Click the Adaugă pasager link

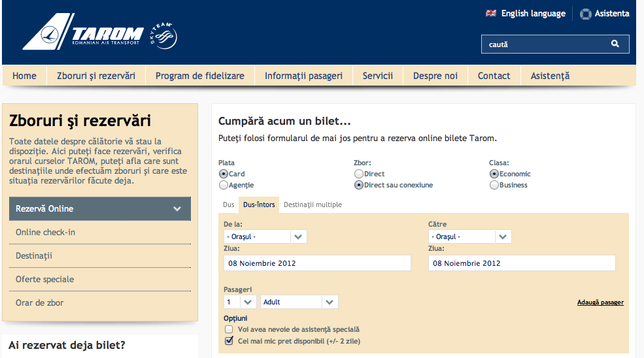tap(600, 302)
